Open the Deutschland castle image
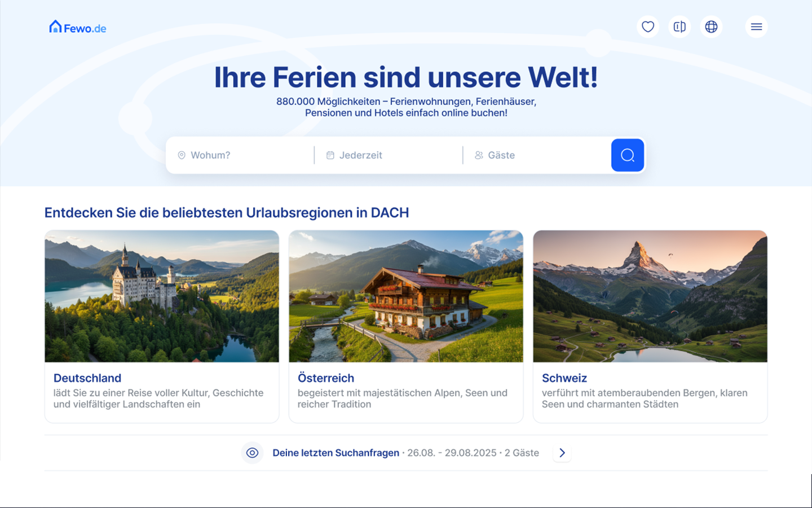812x508 pixels. [162, 296]
